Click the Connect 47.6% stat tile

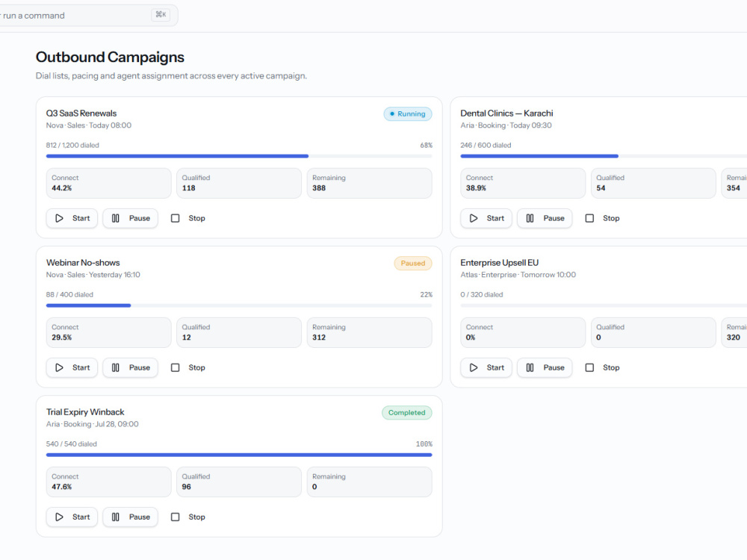[108, 482]
